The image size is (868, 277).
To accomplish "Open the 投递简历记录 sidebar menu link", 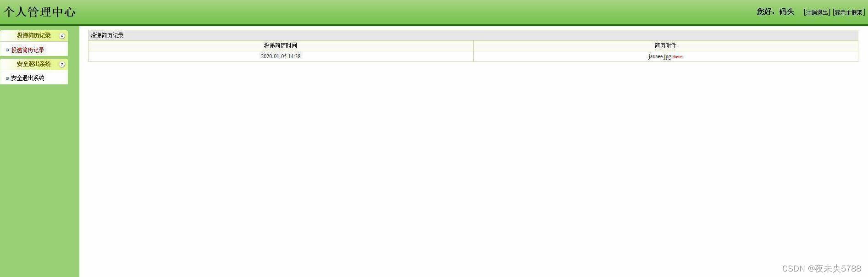I will click(28, 50).
